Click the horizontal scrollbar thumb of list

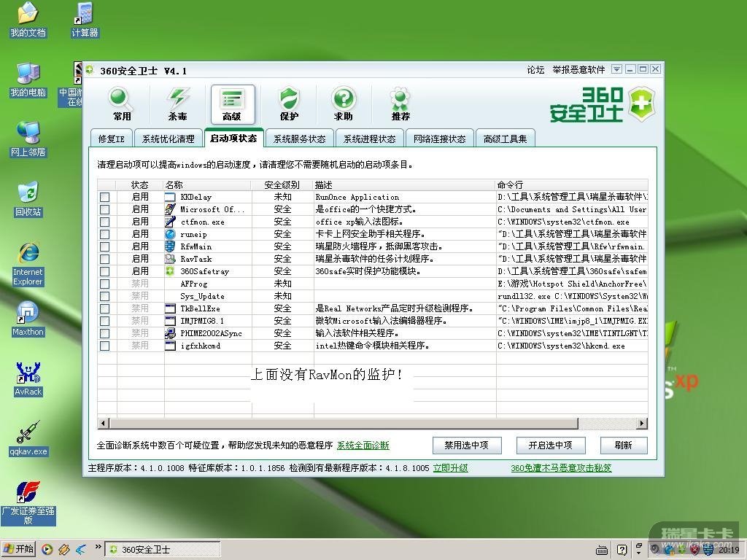coord(343,424)
